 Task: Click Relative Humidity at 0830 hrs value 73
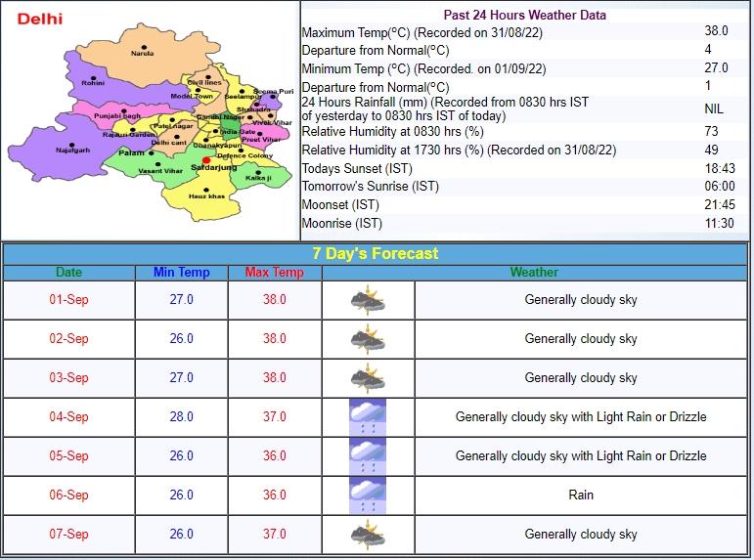coord(711,131)
